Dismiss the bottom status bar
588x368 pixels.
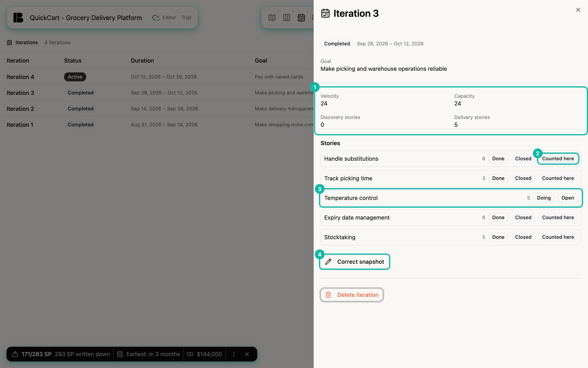click(x=247, y=354)
